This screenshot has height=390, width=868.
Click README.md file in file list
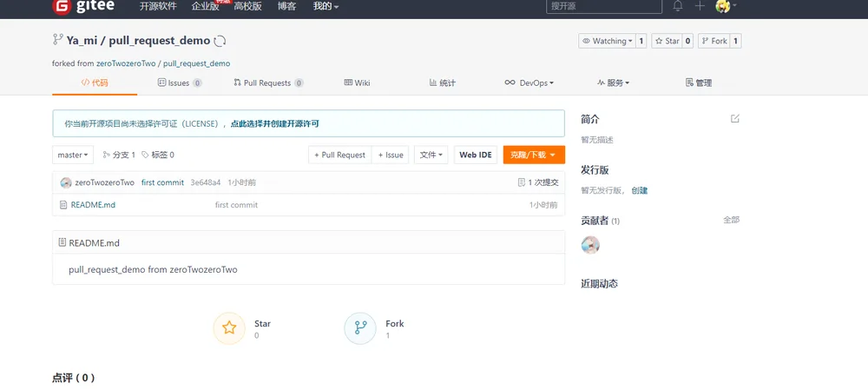pos(93,205)
